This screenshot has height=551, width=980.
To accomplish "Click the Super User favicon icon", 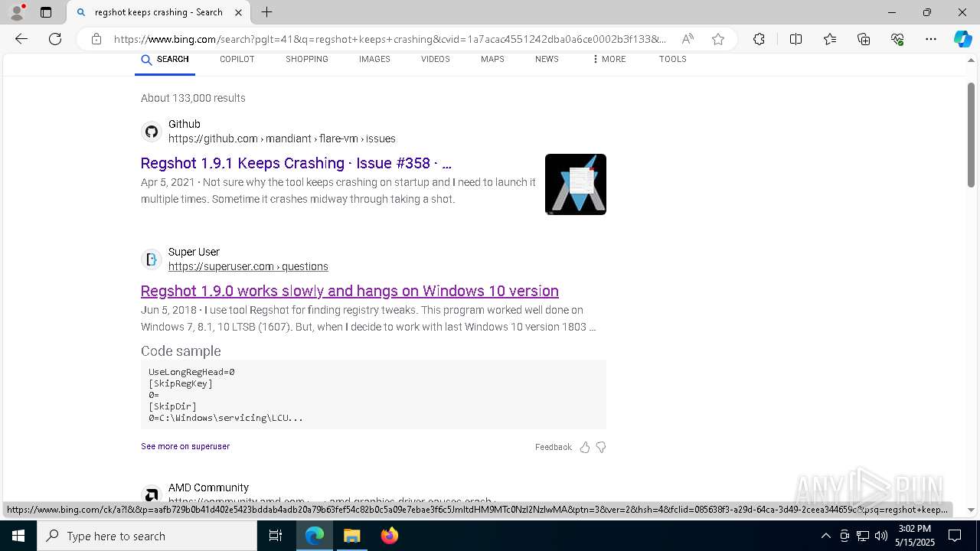I will [152, 259].
